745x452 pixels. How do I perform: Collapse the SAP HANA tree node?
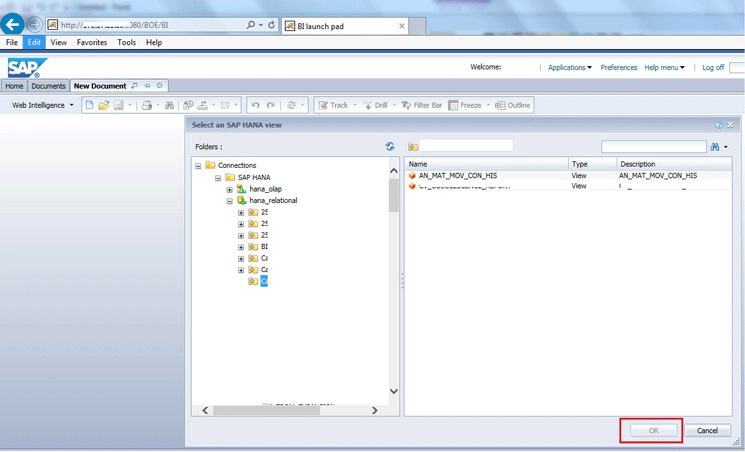point(218,178)
